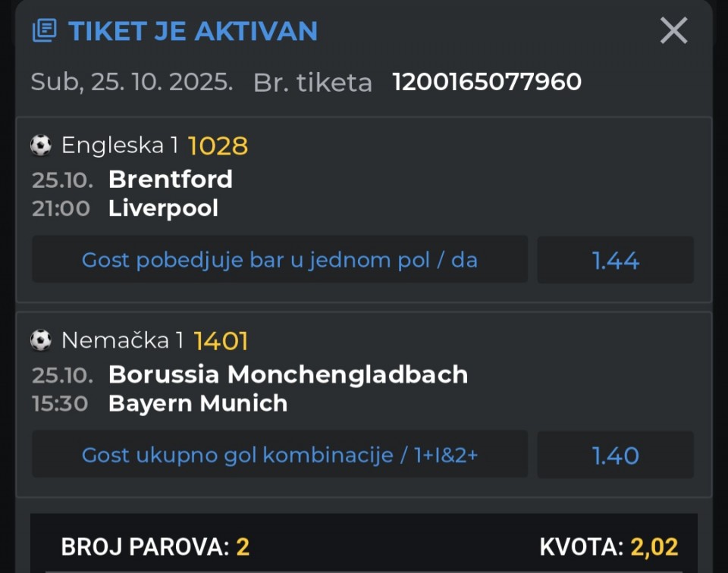Click the 1.44 odds button
728x573 pixels.
click(x=615, y=260)
